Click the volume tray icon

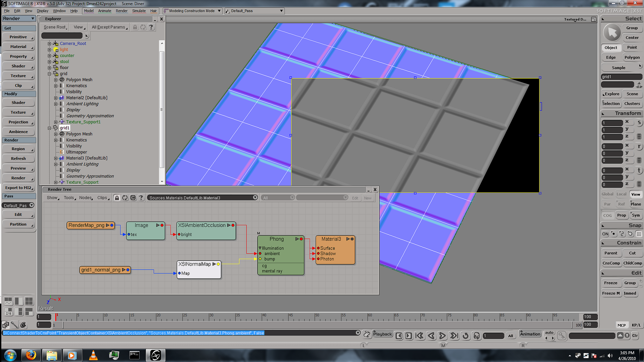(x=610, y=355)
